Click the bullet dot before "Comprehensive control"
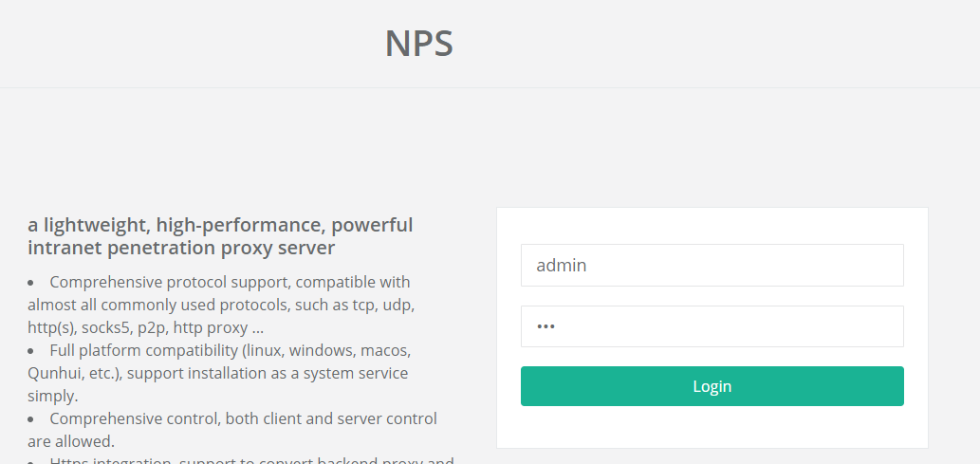The width and height of the screenshot is (980, 464). click(30, 419)
